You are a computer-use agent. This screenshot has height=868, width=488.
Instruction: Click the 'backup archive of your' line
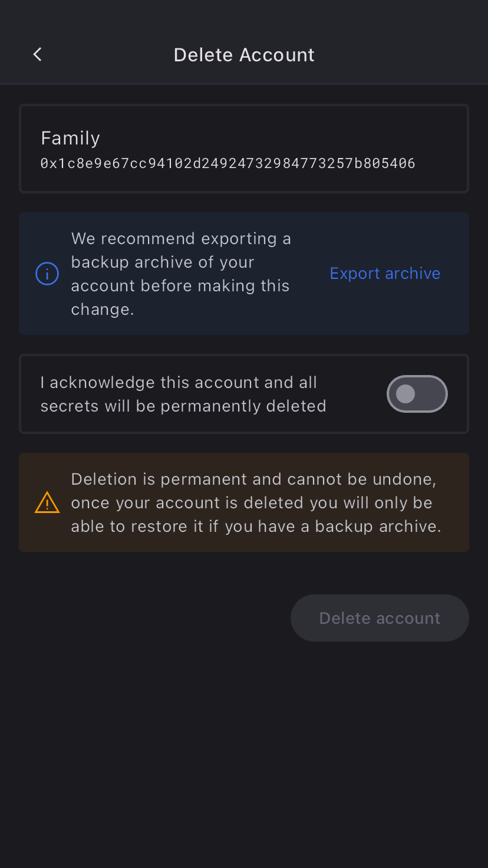click(163, 262)
